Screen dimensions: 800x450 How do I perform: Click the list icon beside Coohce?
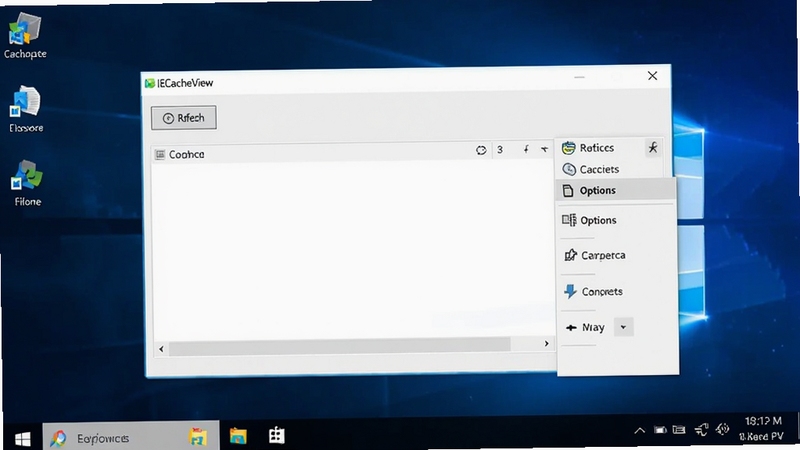160,154
